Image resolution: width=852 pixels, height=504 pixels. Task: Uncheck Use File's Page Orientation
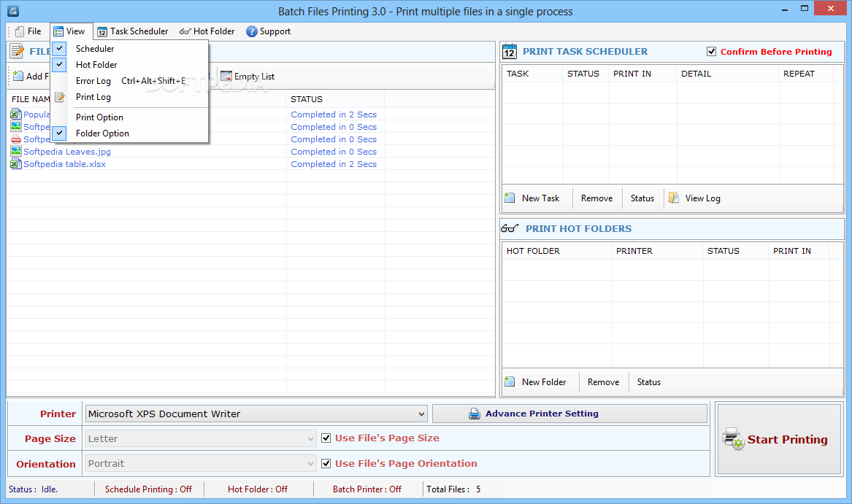[x=326, y=463]
